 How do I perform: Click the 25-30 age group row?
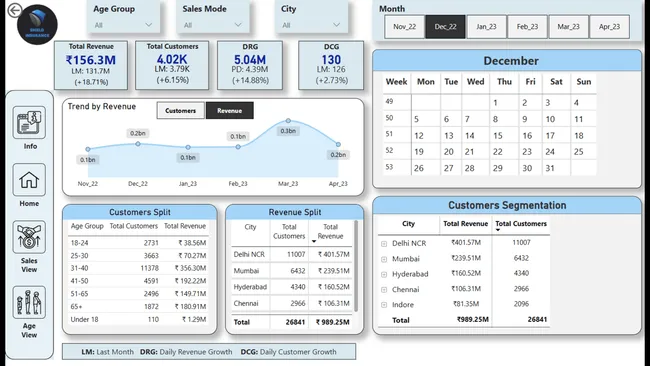[x=138, y=256]
